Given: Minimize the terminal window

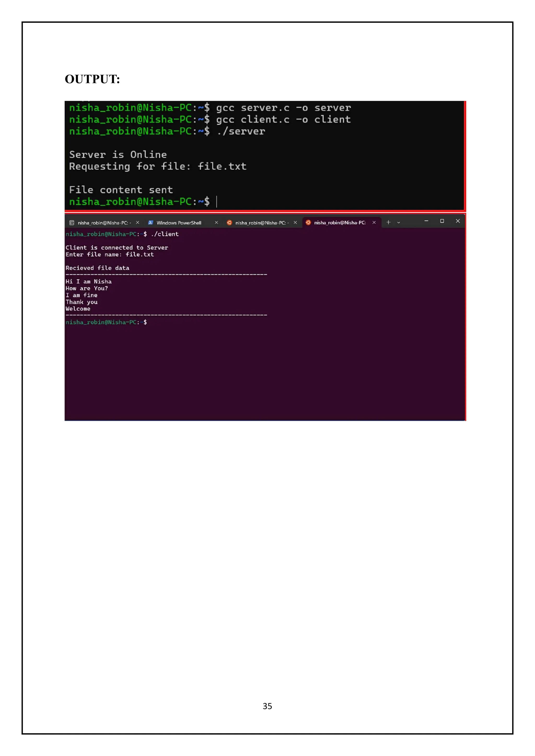Looking at the screenshot, I should click(426, 221).
